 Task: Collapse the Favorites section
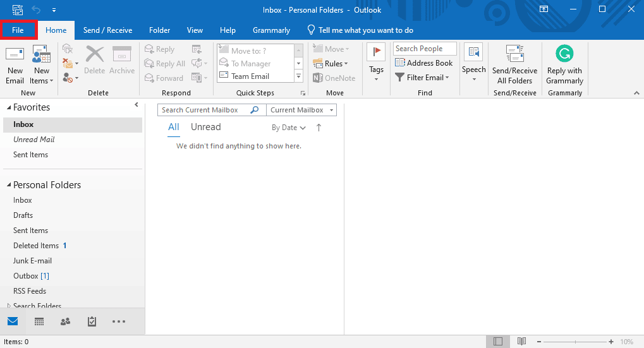point(9,107)
